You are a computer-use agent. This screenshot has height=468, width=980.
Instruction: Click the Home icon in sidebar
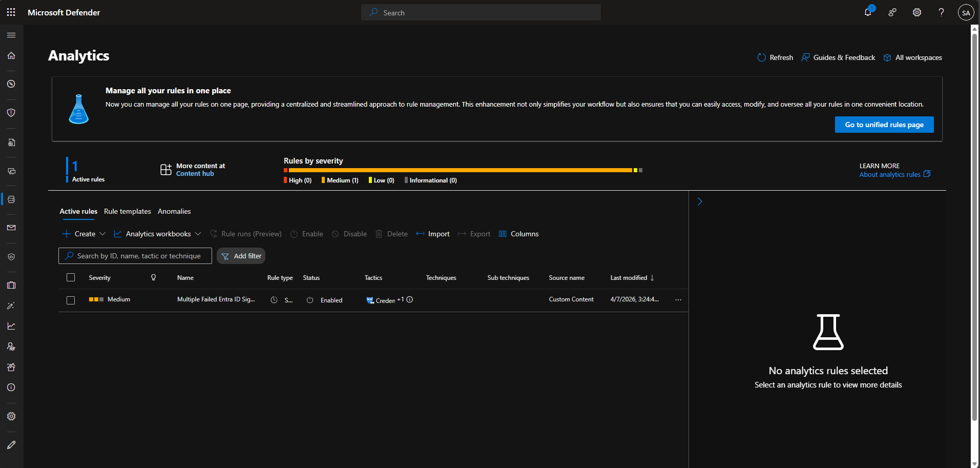click(11, 55)
